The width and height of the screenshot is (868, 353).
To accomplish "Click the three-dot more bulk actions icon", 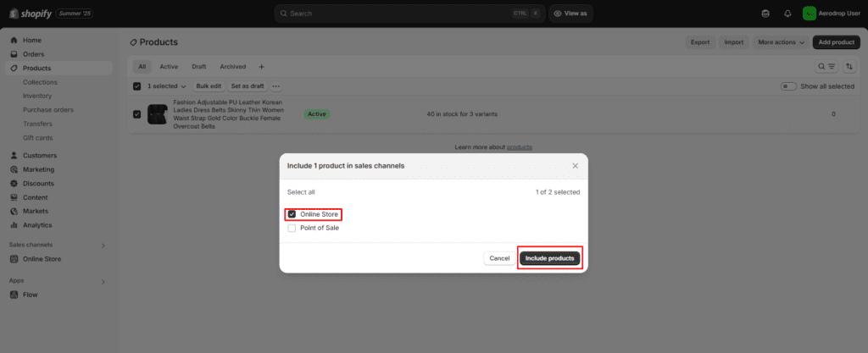I will (x=275, y=86).
